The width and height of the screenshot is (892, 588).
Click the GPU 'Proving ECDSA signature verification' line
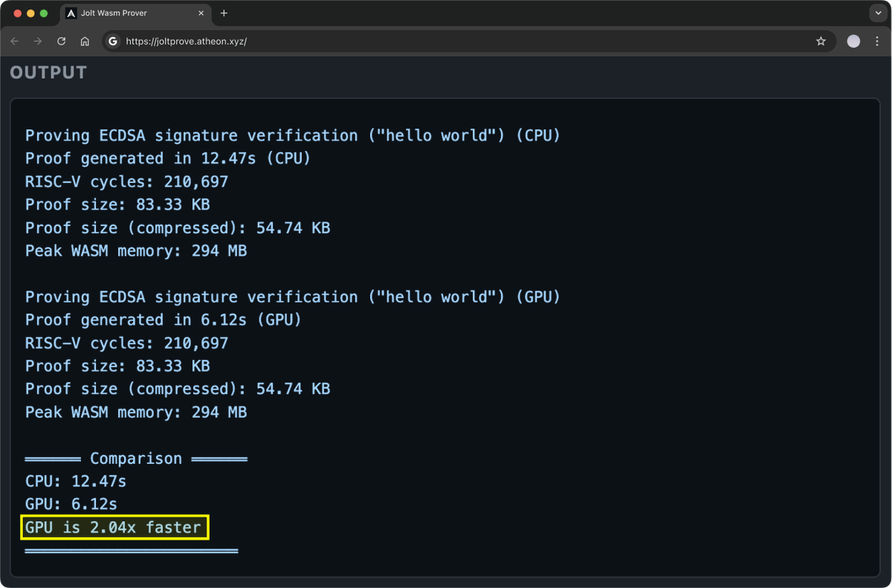[293, 297]
